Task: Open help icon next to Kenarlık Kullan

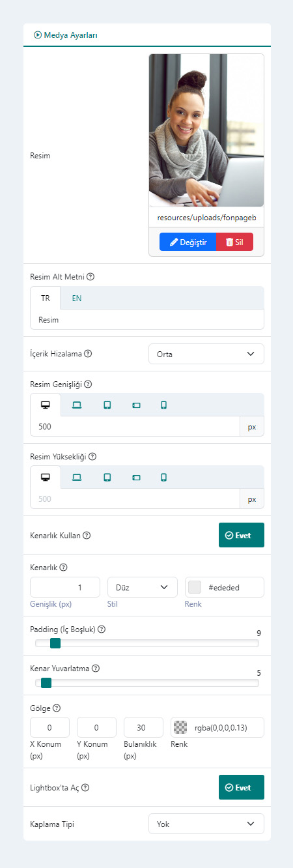Action: point(87,535)
